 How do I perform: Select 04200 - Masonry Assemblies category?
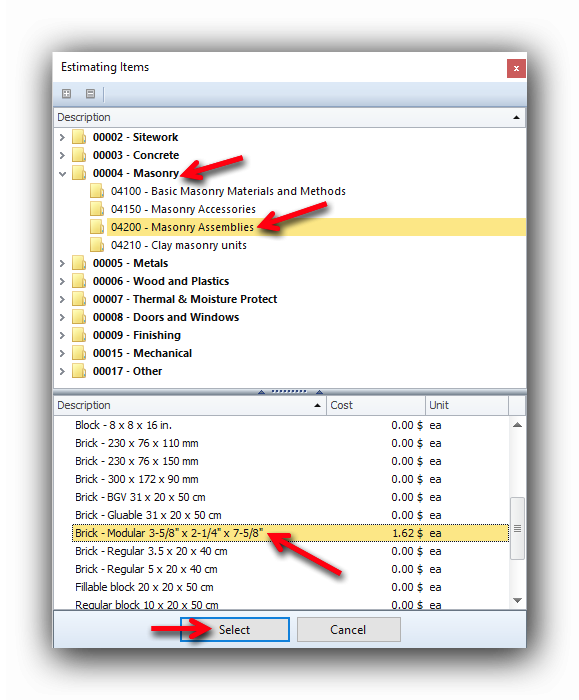[182, 227]
